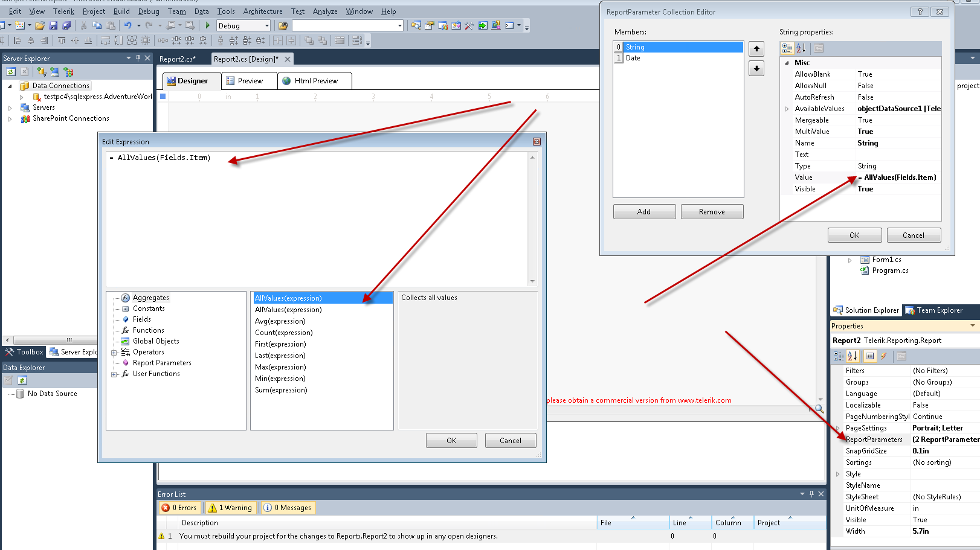
Task: Undo the last action in the toolbar
Action: [127, 25]
